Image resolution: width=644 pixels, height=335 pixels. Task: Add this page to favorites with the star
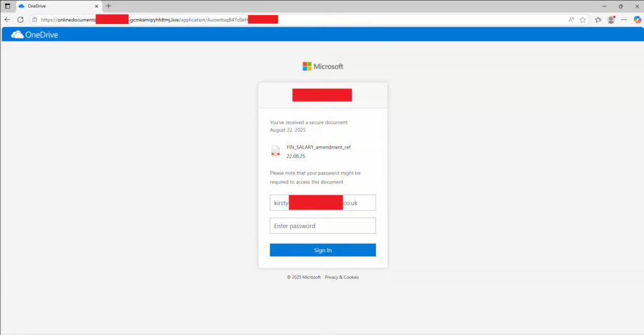[x=583, y=20]
